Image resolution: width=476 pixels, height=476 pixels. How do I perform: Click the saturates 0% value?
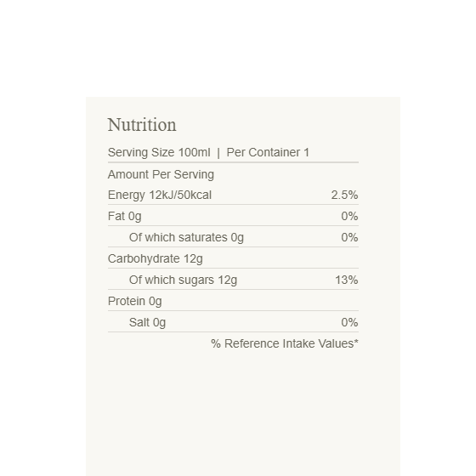[349, 237]
